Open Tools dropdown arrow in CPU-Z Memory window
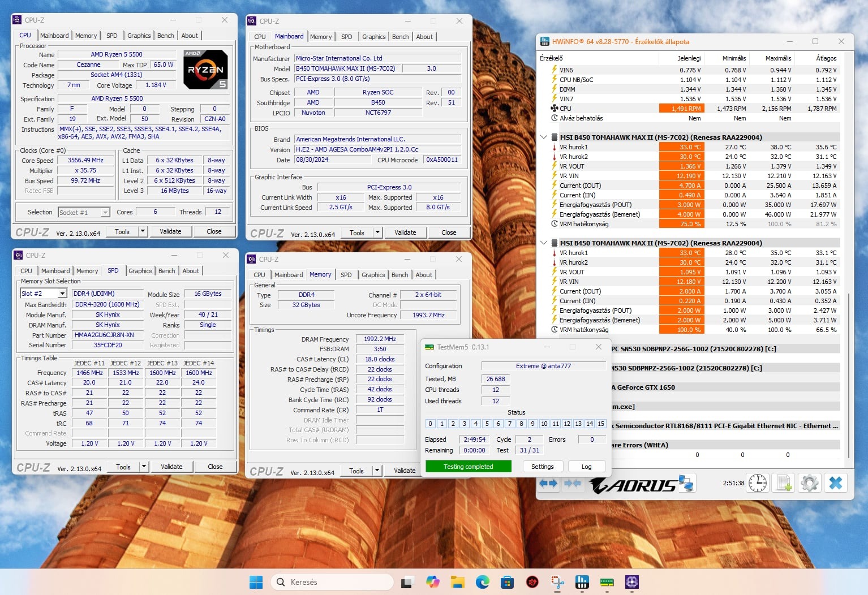 click(377, 471)
